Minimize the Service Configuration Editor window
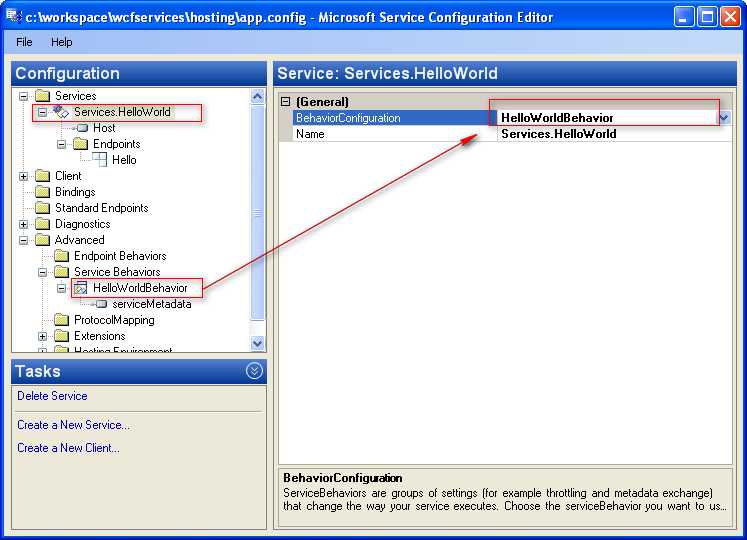Image resolution: width=747 pixels, height=540 pixels. (x=683, y=17)
